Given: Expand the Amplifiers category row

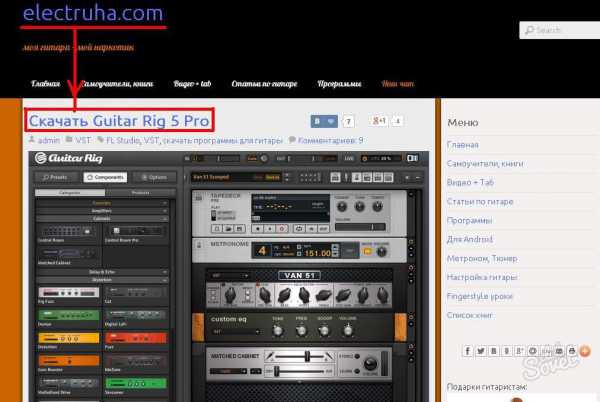Looking at the screenshot, I should (x=102, y=211).
